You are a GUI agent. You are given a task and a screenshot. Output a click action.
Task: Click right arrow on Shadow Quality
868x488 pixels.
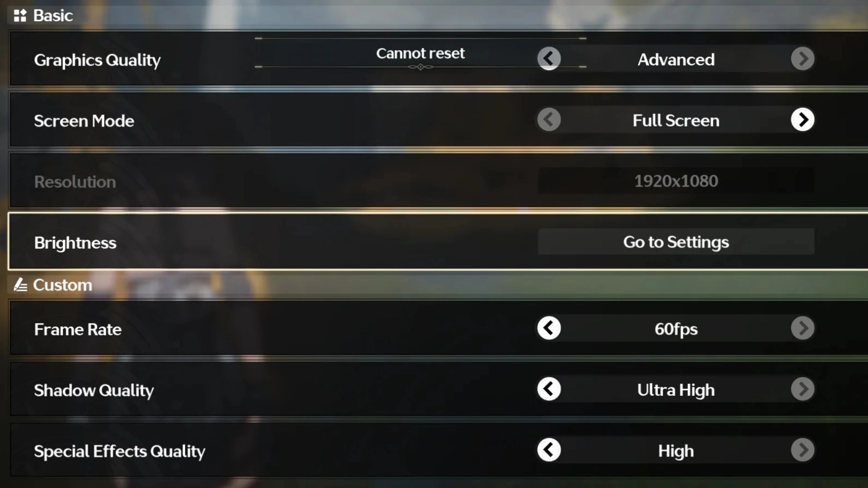point(803,389)
